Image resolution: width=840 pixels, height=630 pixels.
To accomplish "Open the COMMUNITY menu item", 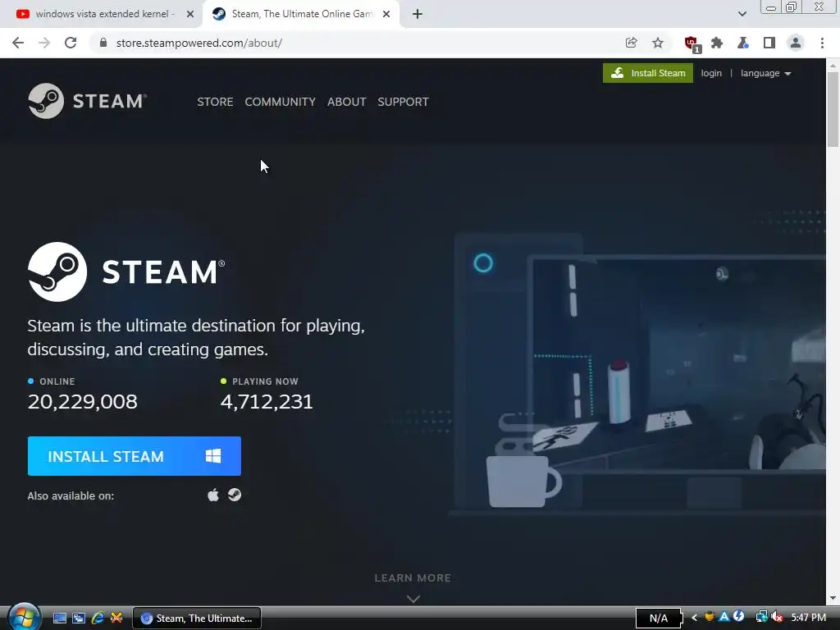I will pos(281,102).
